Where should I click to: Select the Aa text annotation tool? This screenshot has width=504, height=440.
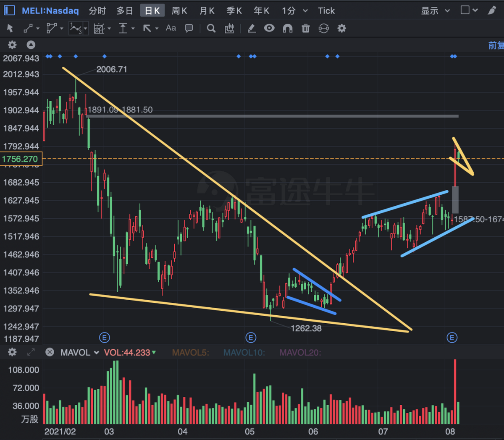tap(171, 28)
